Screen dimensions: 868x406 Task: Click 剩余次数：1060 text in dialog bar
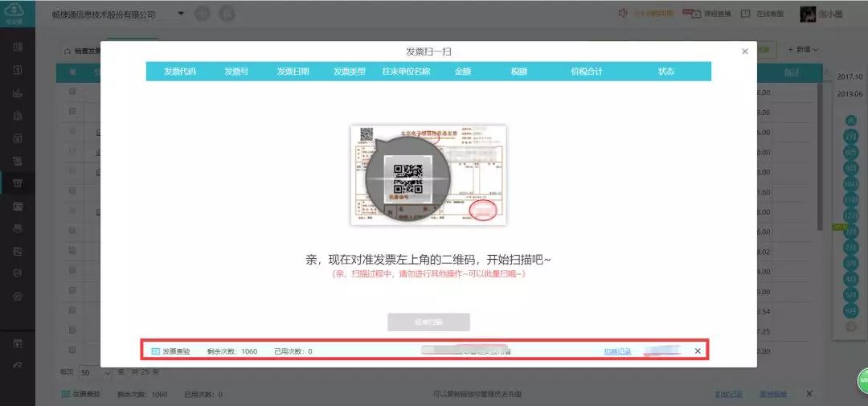coord(232,351)
